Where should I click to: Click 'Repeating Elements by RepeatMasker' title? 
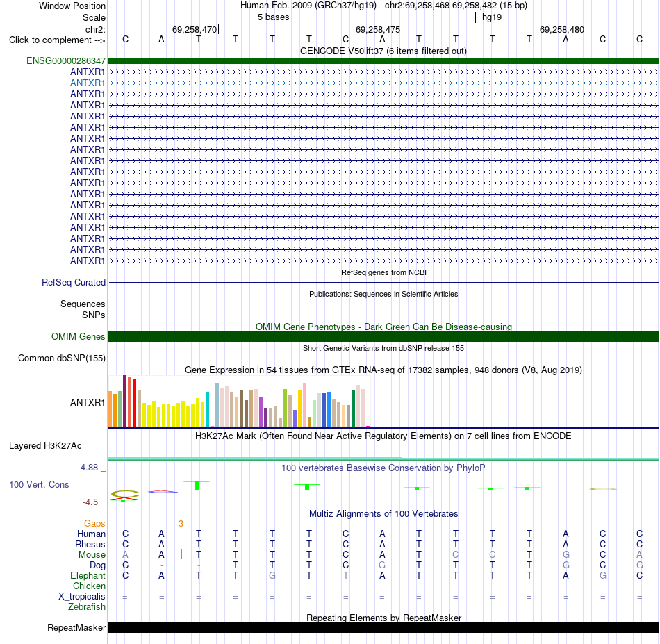(383, 618)
